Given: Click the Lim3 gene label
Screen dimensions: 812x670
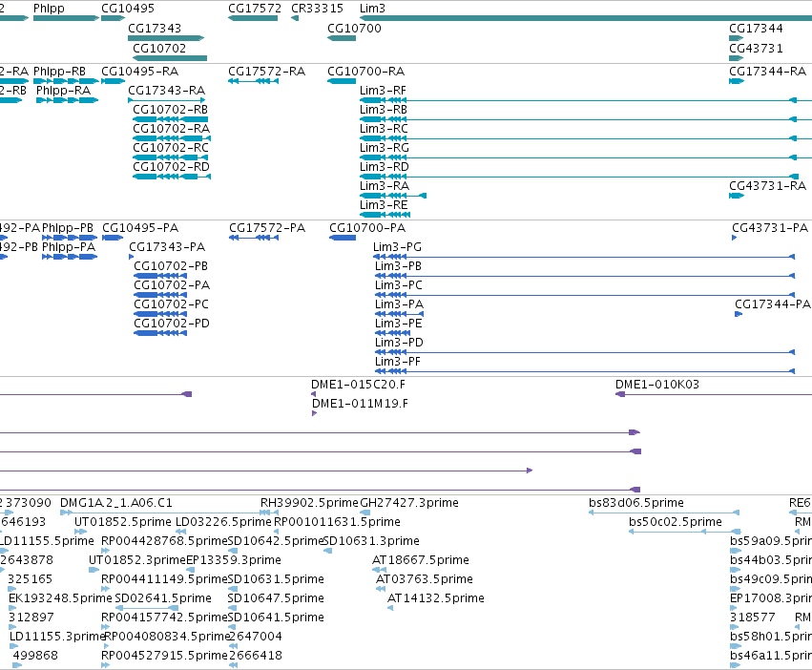Looking at the screenshot, I should point(372,9).
